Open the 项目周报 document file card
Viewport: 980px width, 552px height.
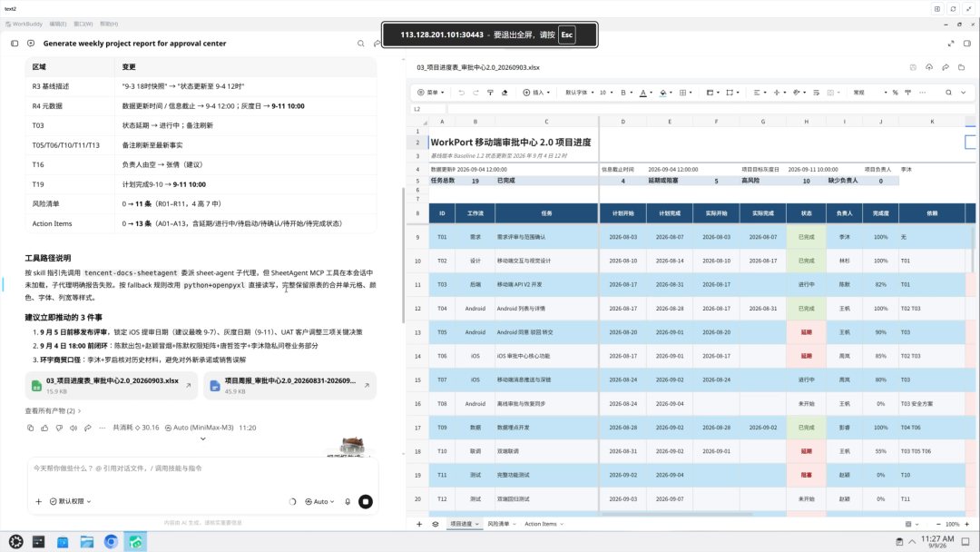290,386
